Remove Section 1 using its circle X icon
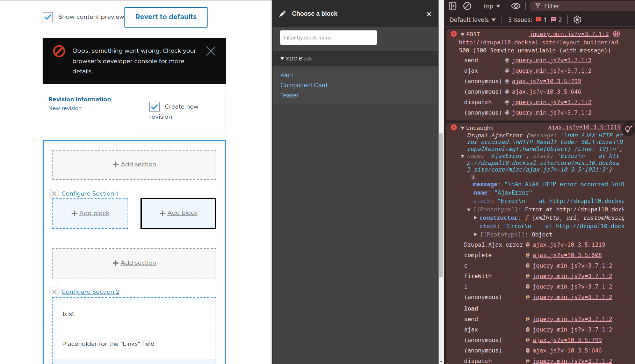Screen dimensions: 635x364 point(54,193)
